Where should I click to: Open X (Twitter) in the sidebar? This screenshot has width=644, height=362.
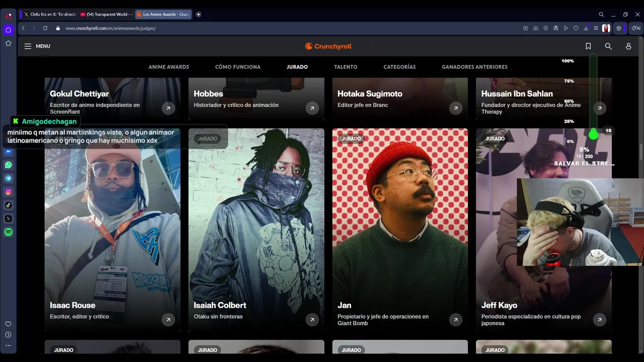9,219
